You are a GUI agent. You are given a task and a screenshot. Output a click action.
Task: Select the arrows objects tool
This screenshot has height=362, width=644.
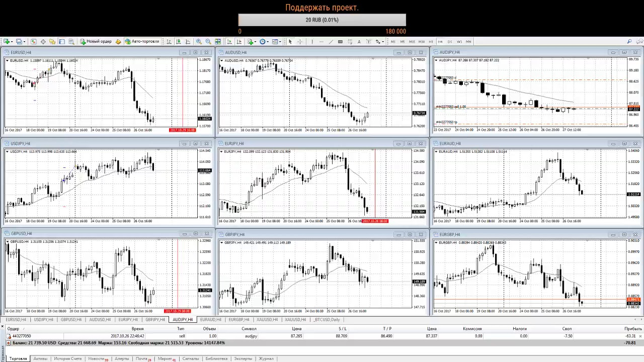click(378, 41)
